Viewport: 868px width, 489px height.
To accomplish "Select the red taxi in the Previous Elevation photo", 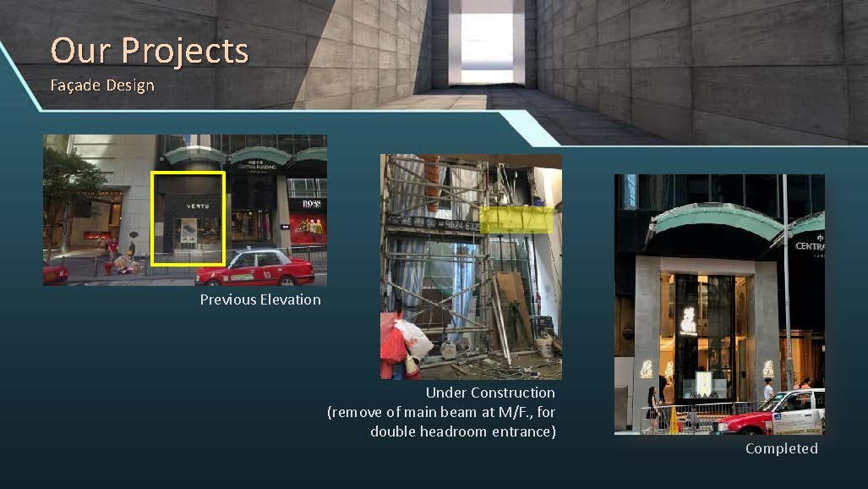I will (x=256, y=268).
